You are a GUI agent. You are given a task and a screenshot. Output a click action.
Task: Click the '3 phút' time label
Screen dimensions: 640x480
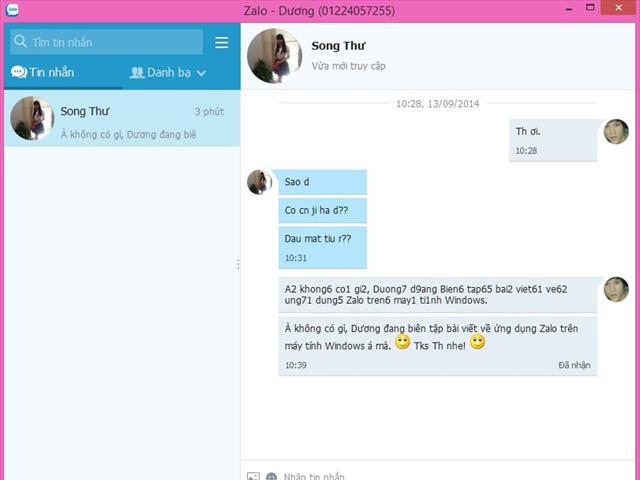tap(209, 112)
